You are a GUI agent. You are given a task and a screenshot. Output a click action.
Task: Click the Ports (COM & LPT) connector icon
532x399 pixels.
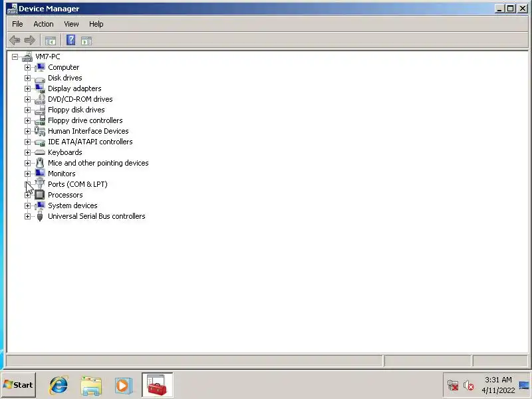point(40,184)
